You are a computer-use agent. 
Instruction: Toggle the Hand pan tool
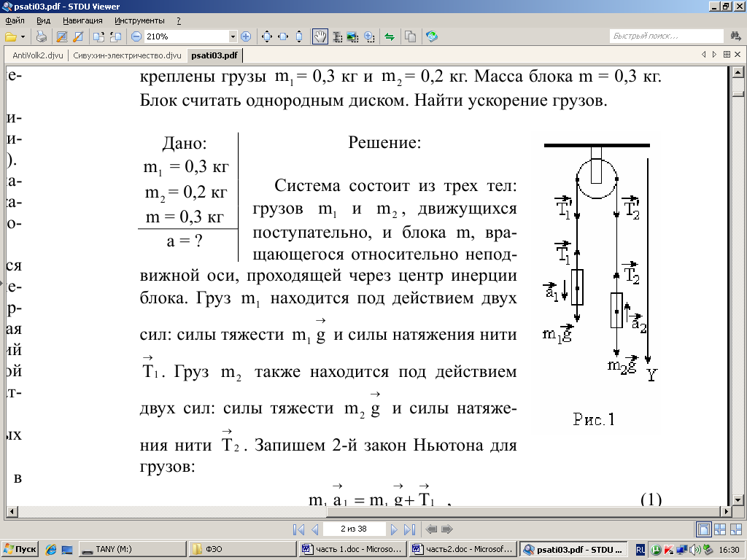[320, 36]
